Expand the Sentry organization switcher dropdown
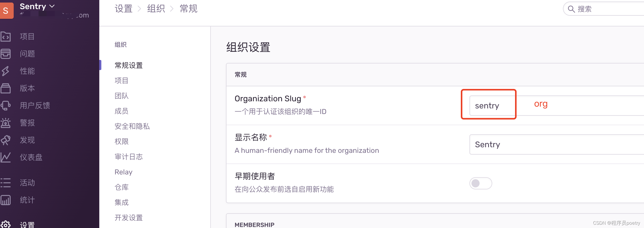The height and width of the screenshot is (228, 644). (37, 6)
